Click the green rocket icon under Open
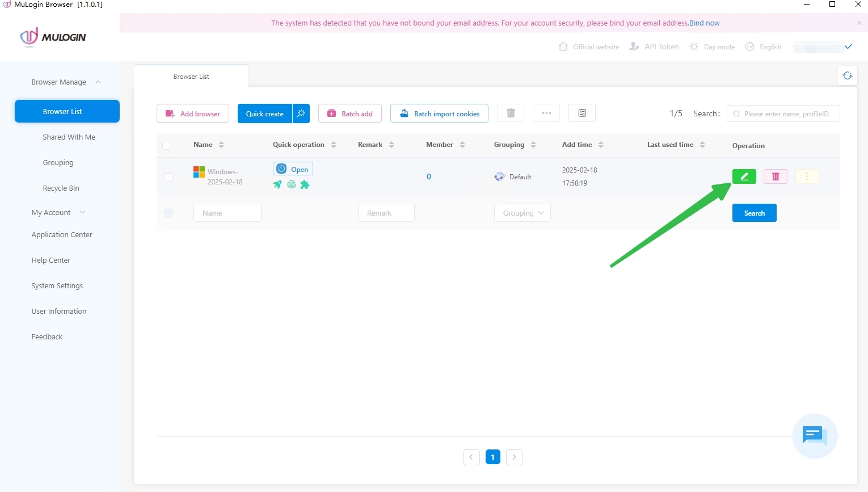868x492 pixels. pyautogui.click(x=277, y=184)
